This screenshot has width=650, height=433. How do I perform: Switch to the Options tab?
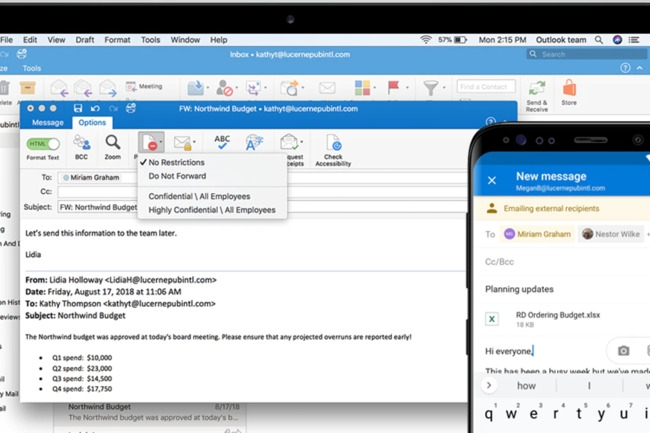pos(92,123)
